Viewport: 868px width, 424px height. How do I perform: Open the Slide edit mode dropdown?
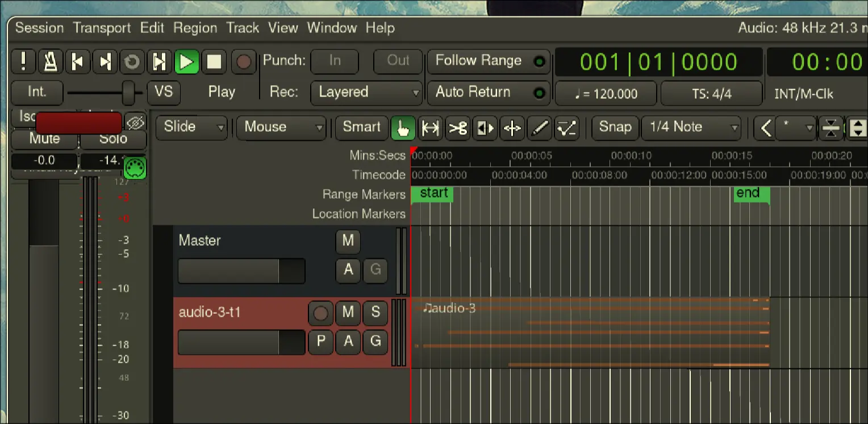191,127
